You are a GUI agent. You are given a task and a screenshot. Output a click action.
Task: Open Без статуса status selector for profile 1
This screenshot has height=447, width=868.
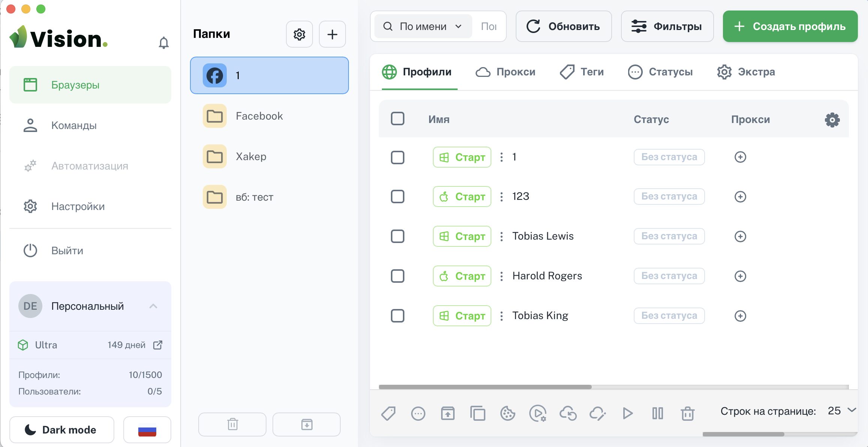tap(669, 157)
